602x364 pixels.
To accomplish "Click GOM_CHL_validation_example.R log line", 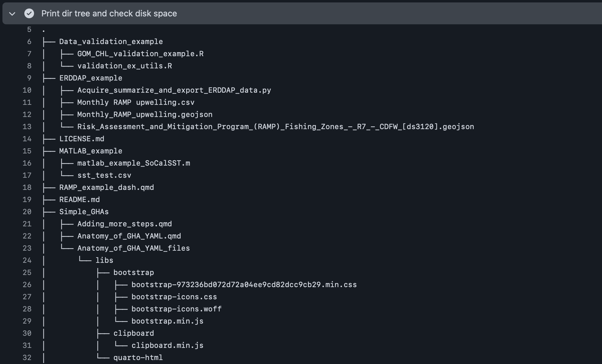I will [140, 54].
